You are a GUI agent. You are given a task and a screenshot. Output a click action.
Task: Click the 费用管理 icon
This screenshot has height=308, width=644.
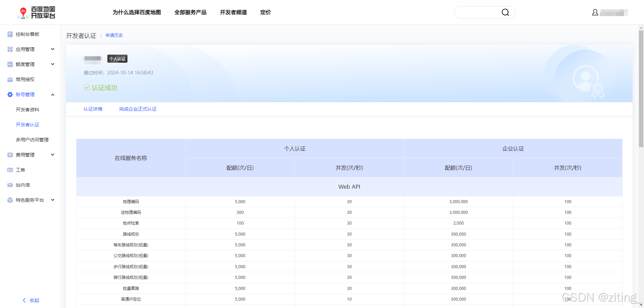tap(10, 155)
